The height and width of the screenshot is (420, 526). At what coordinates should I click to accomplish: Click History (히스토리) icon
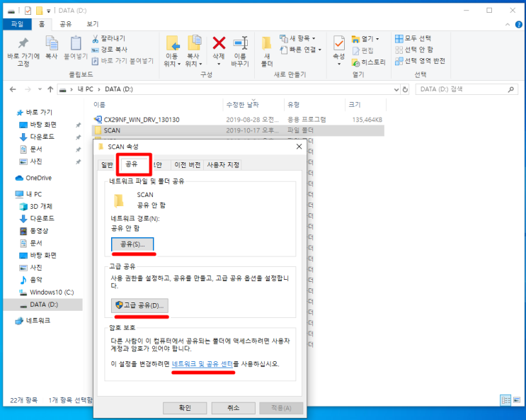pos(355,62)
